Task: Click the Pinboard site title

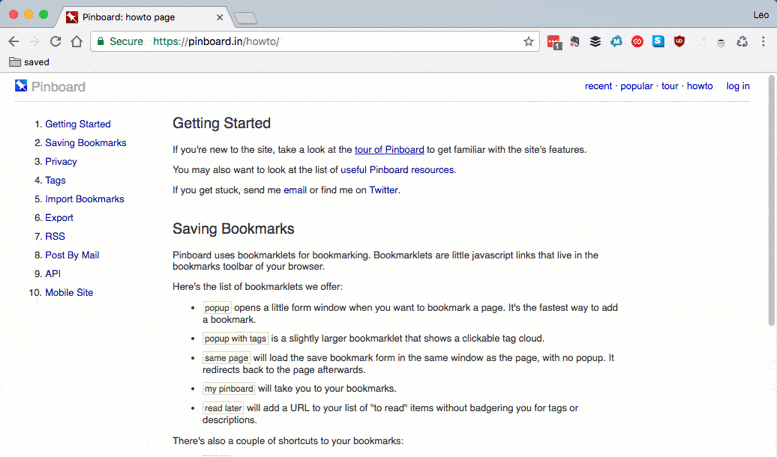Action: point(58,87)
